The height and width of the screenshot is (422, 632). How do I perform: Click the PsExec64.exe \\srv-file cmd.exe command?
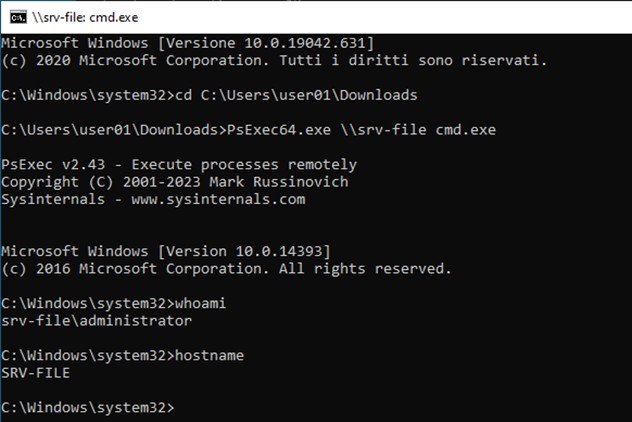(x=363, y=130)
